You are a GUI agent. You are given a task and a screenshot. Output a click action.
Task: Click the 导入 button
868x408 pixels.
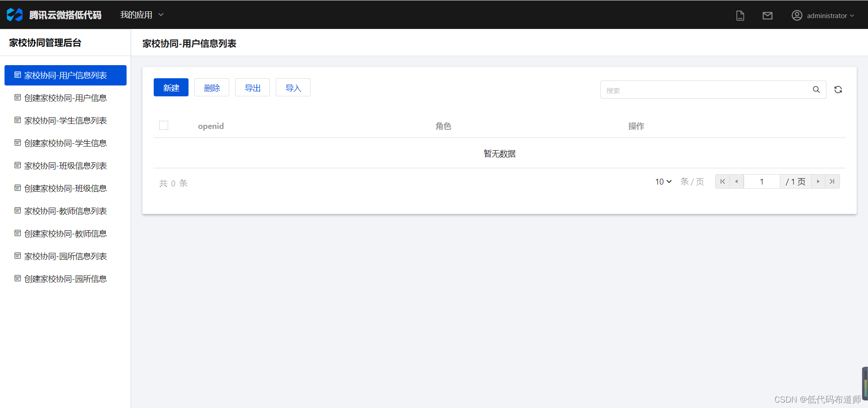coord(293,87)
